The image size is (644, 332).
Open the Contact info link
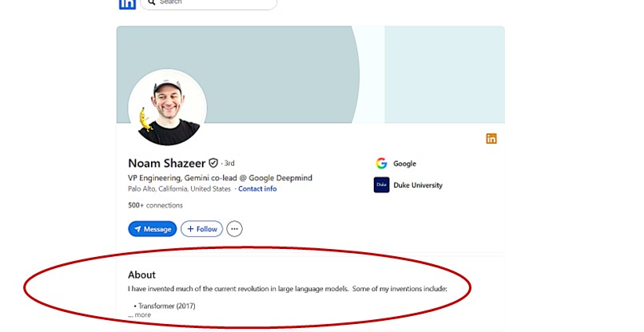click(x=257, y=189)
